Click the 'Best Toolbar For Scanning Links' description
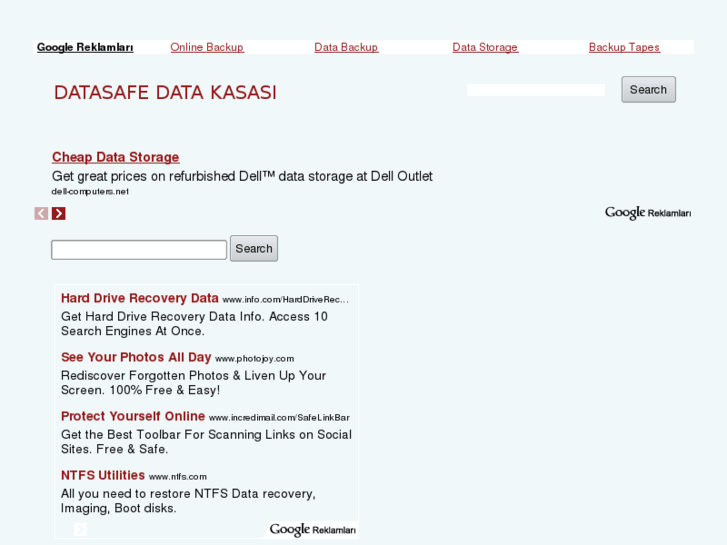727x545 pixels. click(x=206, y=442)
